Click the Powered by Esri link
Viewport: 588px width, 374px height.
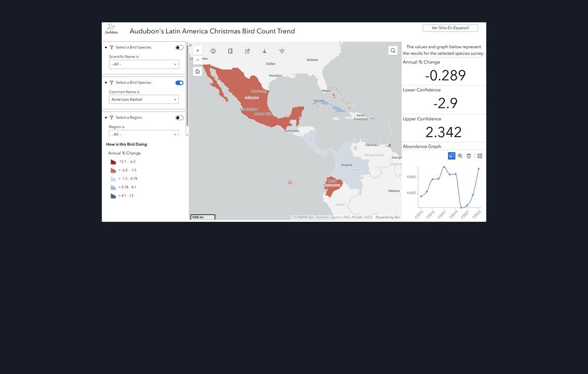(x=388, y=217)
